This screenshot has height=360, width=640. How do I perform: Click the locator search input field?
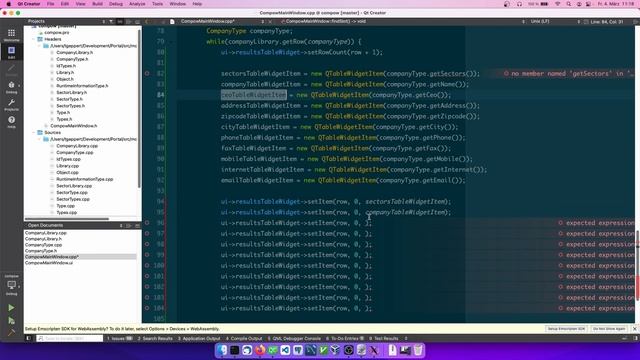coord(69,338)
